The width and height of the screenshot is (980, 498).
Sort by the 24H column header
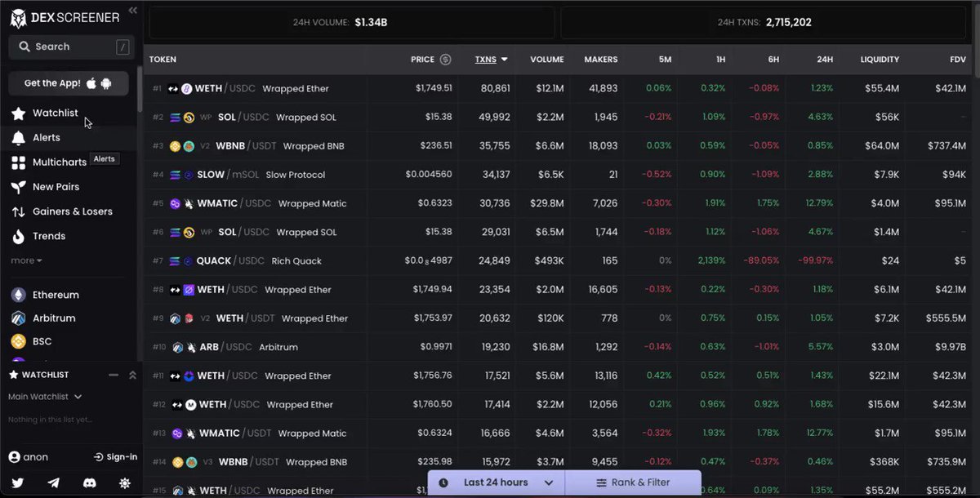point(825,60)
